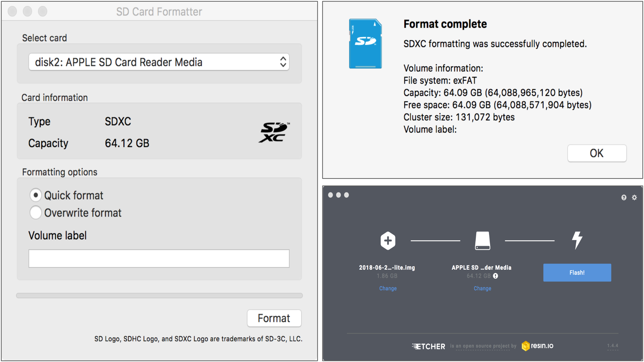This screenshot has width=644, height=362.
Task: Click the SD Card Formatter zoom button
Action: (x=43, y=11)
